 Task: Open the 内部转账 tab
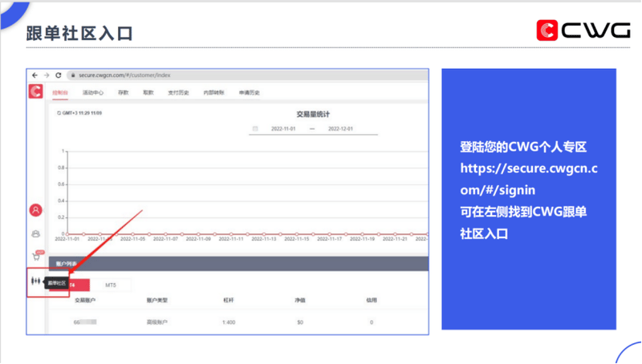point(213,93)
